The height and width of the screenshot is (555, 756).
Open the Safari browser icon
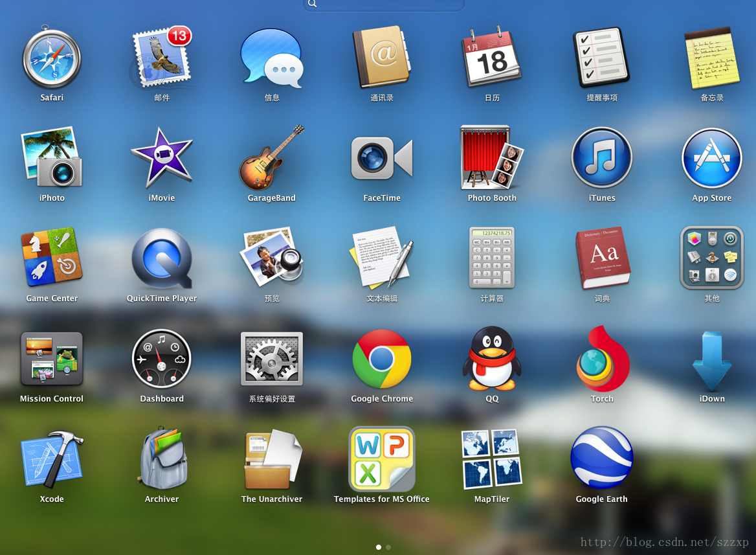click(x=52, y=58)
